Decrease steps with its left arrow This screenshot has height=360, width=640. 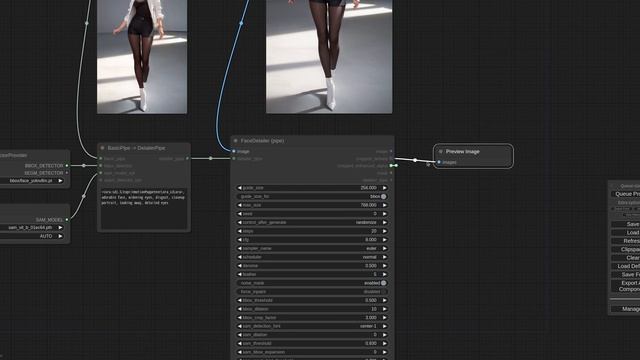[x=240, y=231]
